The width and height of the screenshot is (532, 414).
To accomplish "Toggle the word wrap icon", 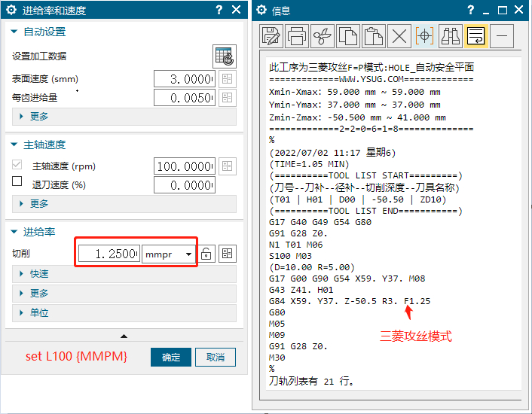I will coord(475,35).
